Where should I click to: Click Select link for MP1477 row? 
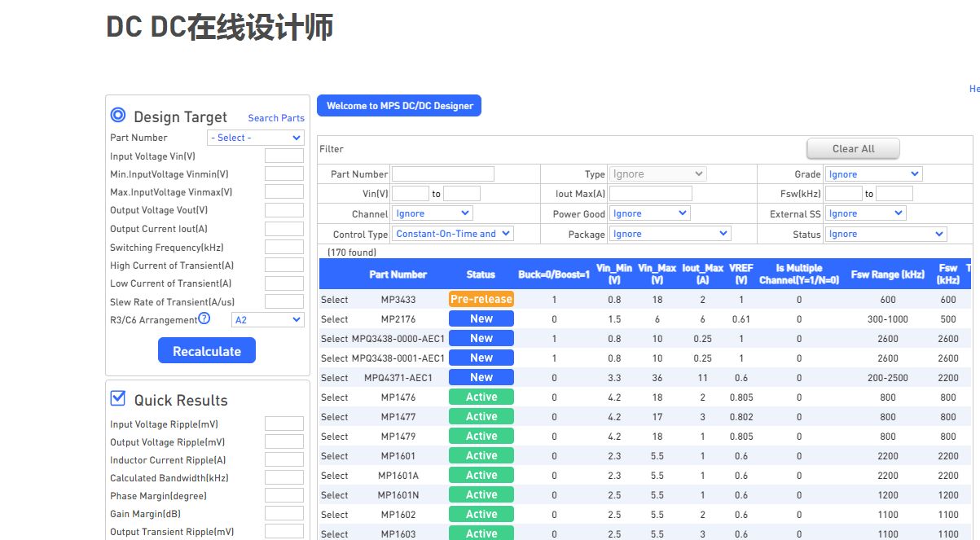point(334,417)
